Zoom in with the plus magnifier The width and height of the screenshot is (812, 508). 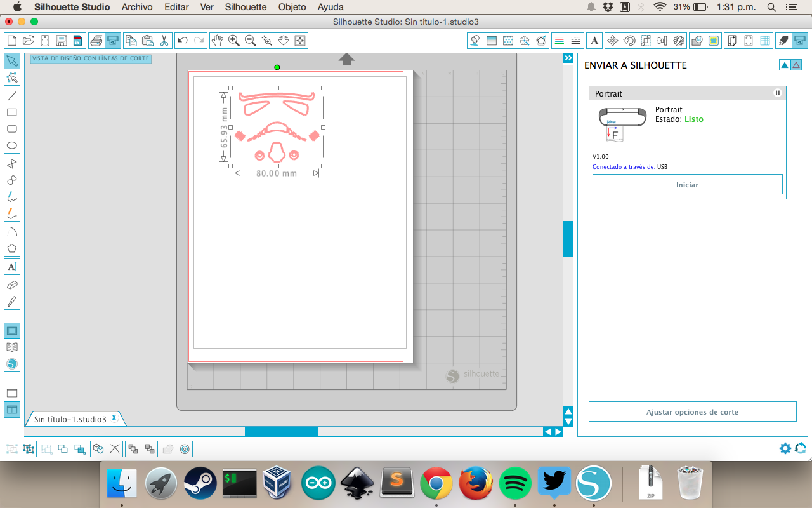[x=234, y=41]
